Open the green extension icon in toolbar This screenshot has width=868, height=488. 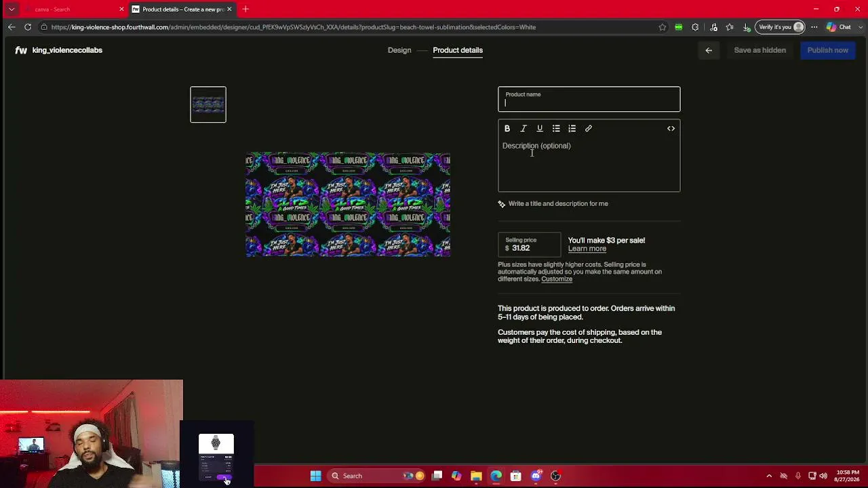[x=679, y=27]
